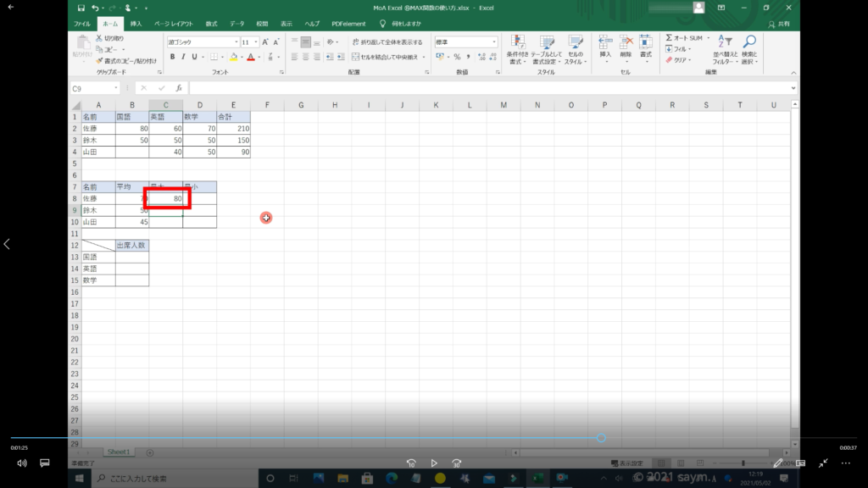The width and height of the screenshot is (868, 488).
Task: Expand the font size dropdown
Action: click(x=255, y=42)
